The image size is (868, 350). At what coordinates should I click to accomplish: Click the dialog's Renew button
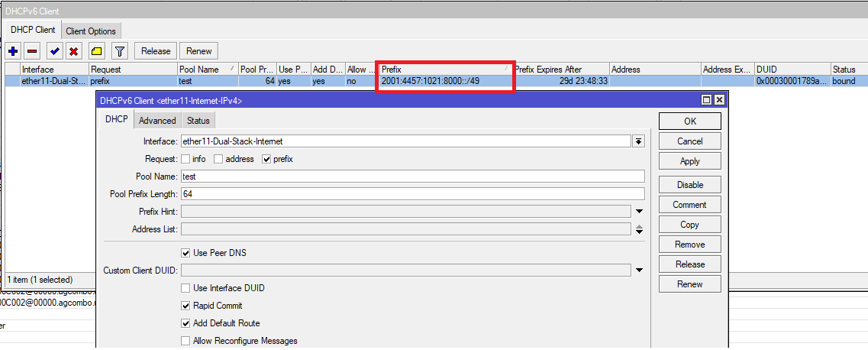(x=690, y=284)
